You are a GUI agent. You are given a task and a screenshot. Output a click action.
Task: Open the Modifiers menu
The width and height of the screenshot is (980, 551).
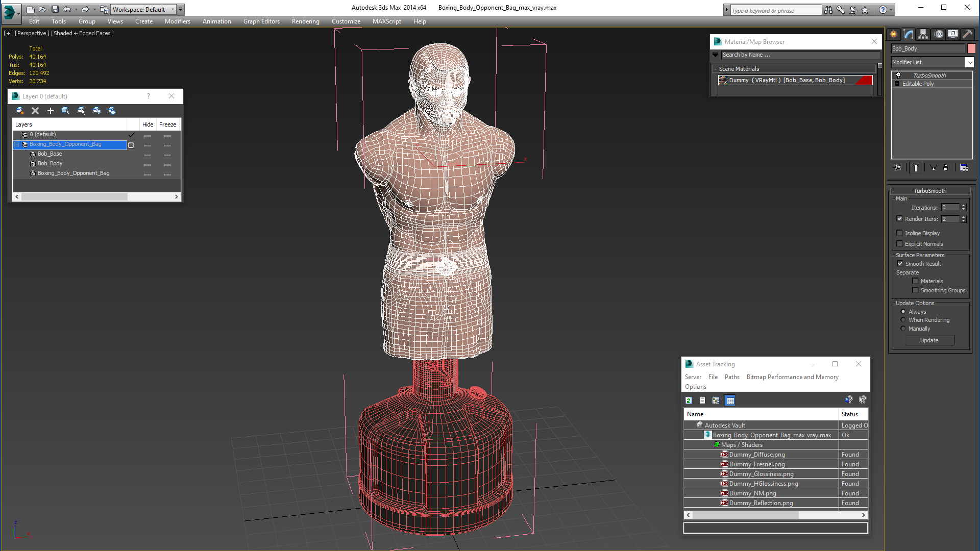pyautogui.click(x=177, y=21)
